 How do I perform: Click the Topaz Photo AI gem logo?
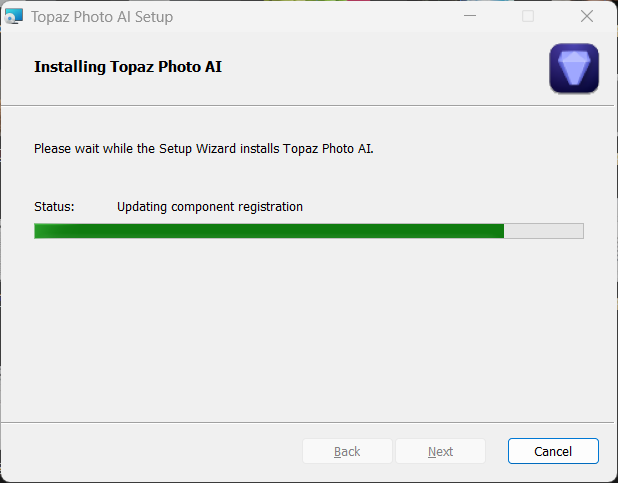574,68
